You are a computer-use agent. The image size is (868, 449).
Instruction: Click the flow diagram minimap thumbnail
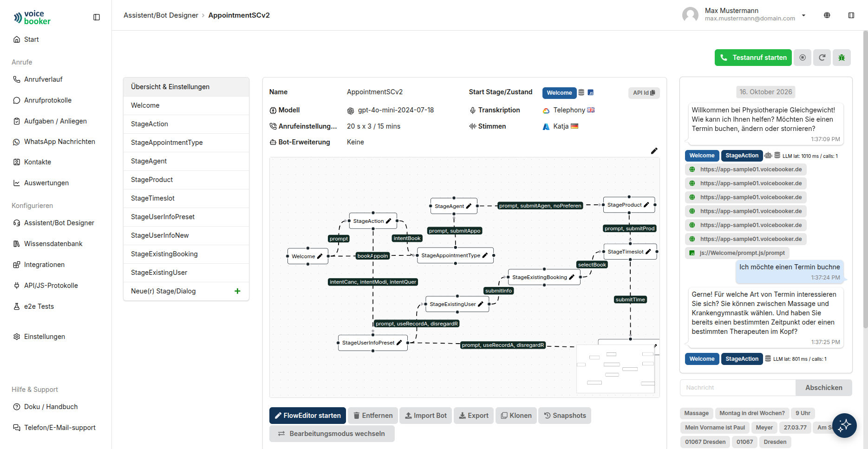(616, 369)
